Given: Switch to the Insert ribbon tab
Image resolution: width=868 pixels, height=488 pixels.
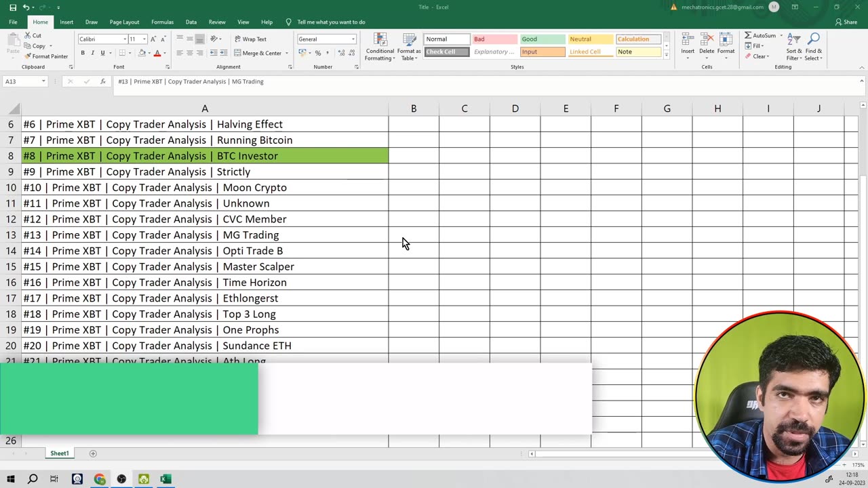Looking at the screenshot, I should 66,22.
